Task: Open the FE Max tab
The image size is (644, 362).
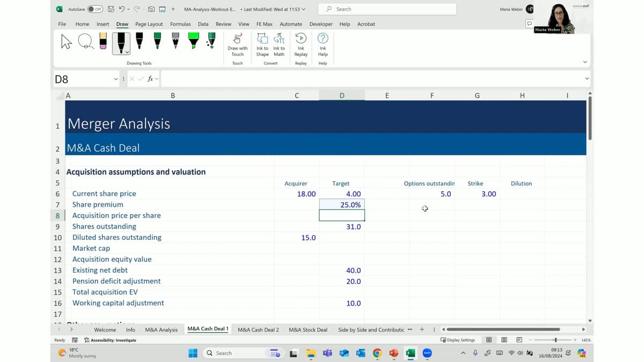Action: click(264, 24)
